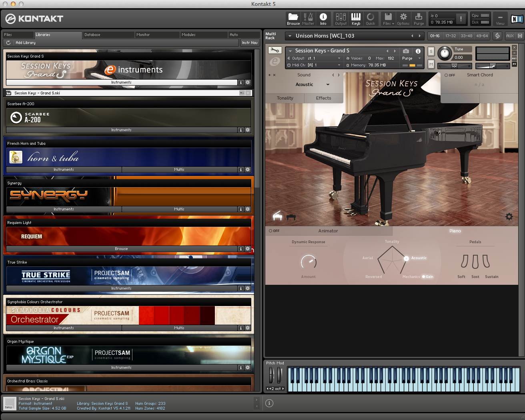This screenshot has width=525, height=420.
Task: Click Browse on Requiem Light
Action: point(121,249)
